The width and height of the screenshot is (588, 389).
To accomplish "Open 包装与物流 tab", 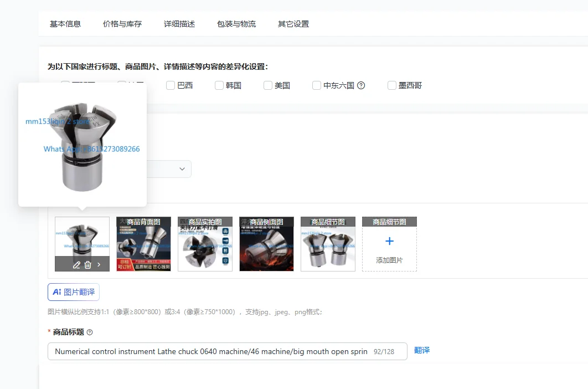I will (236, 24).
